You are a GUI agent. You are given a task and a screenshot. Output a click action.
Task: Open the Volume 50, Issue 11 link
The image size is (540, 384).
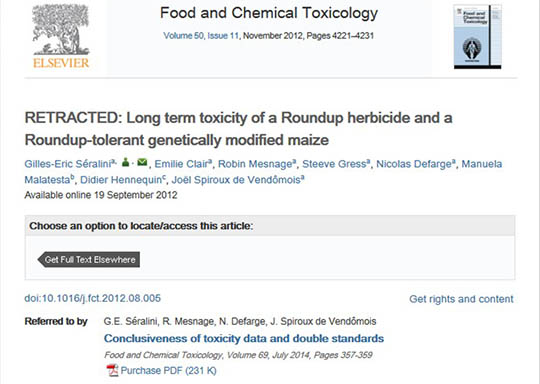201,36
